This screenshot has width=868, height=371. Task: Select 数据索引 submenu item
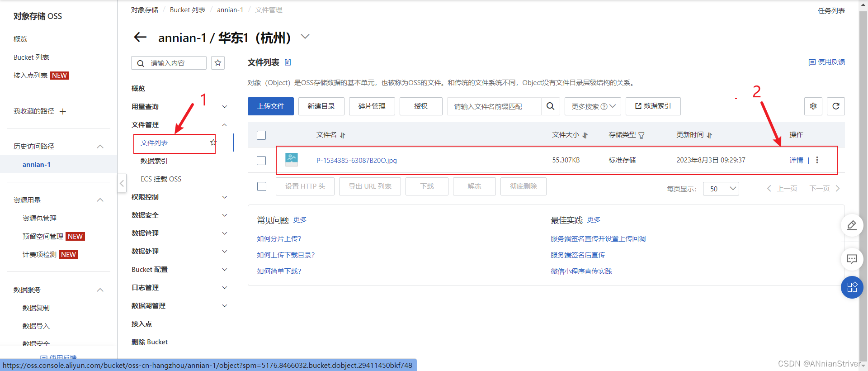point(154,161)
